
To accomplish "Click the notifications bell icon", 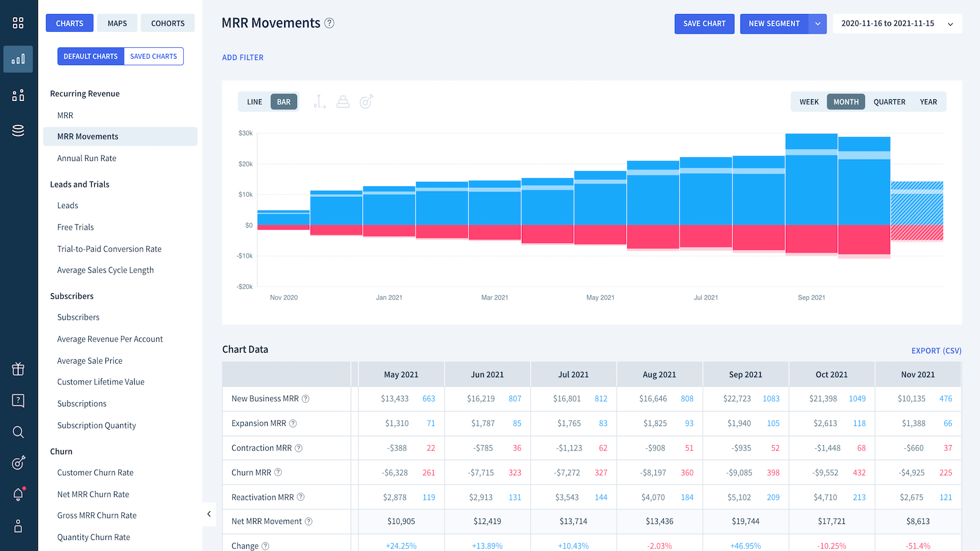I will click(18, 494).
